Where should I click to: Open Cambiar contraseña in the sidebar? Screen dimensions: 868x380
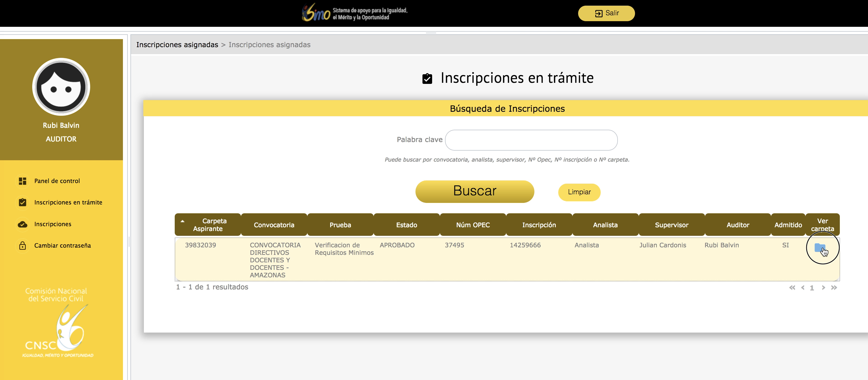point(62,246)
